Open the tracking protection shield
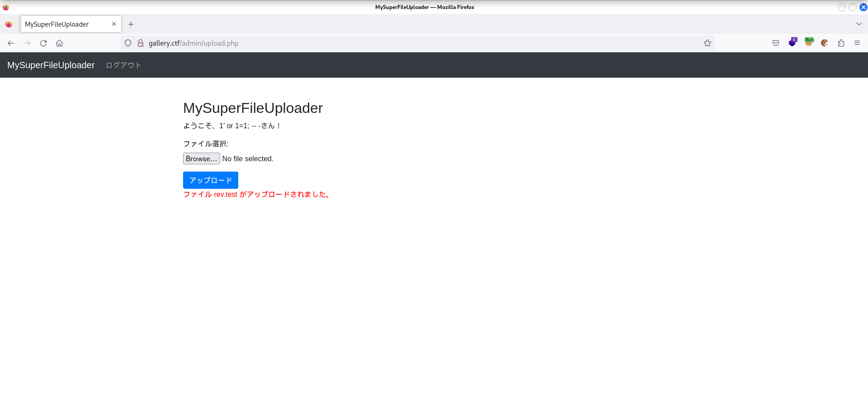This screenshot has height=415, width=868. [x=128, y=43]
